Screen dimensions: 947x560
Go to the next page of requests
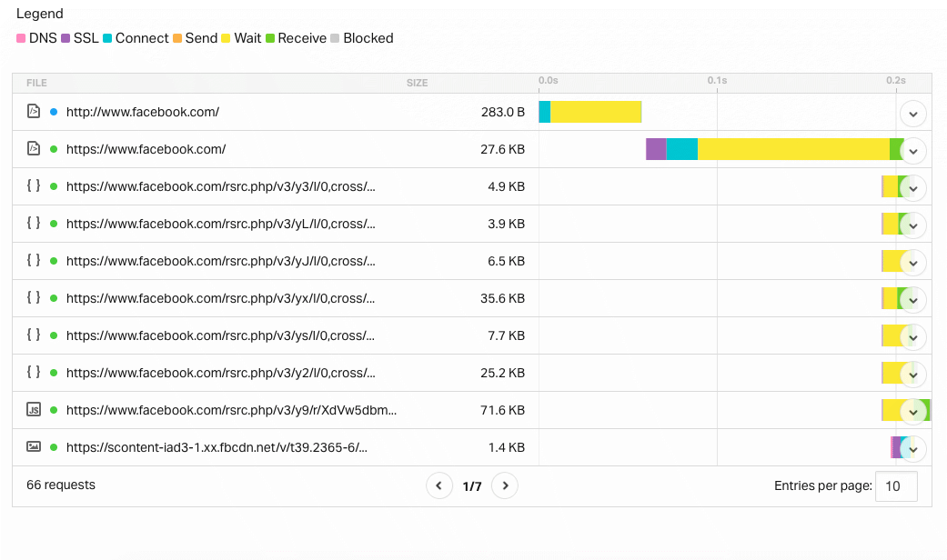pyautogui.click(x=505, y=485)
